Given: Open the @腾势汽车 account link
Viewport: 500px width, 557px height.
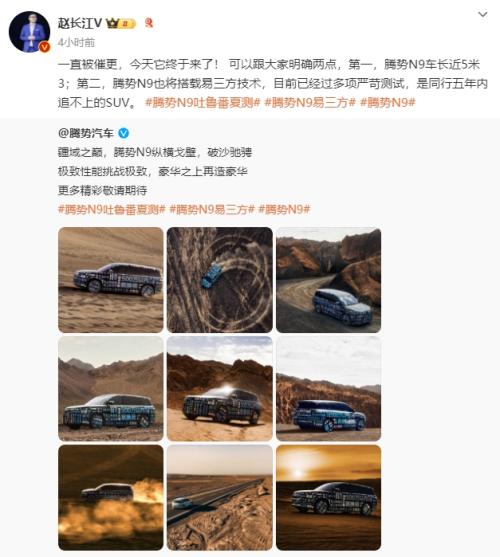Looking at the screenshot, I should (x=86, y=133).
